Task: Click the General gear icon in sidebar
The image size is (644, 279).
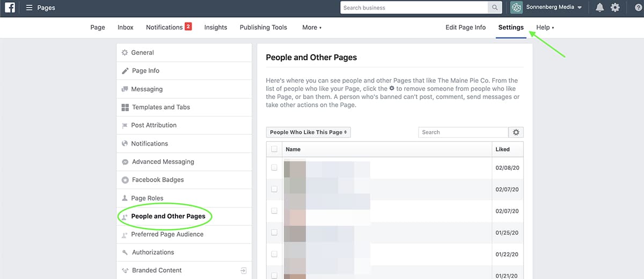Action: point(125,53)
